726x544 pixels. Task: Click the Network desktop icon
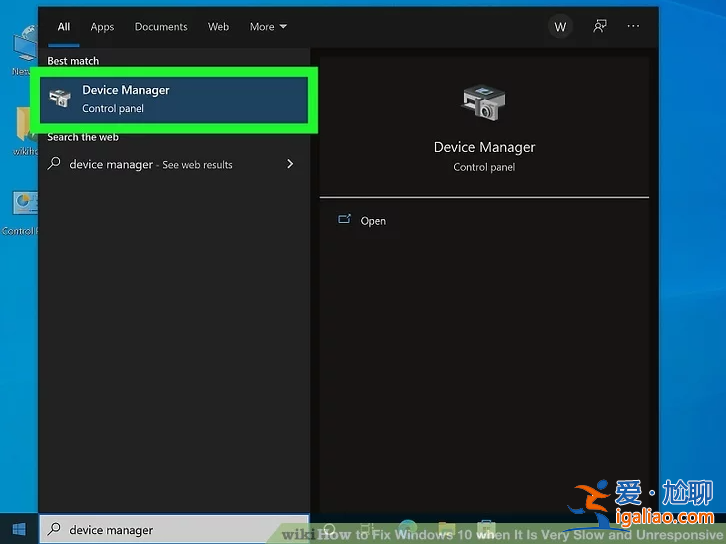[x=25, y=50]
